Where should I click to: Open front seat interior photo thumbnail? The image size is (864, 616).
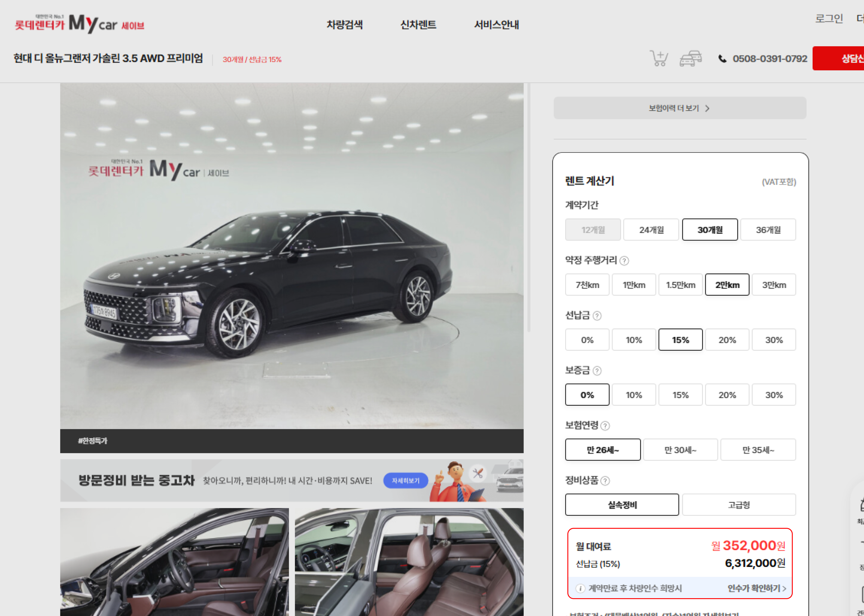(x=175, y=562)
